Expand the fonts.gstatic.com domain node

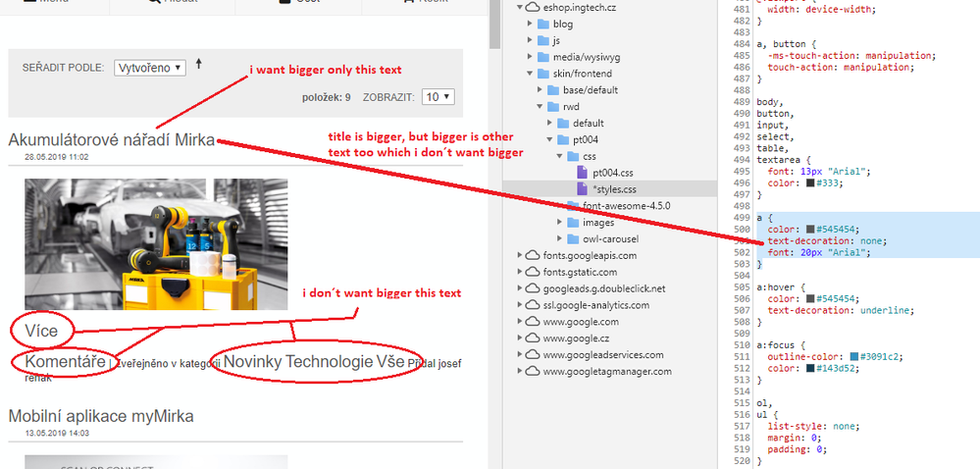(520, 272)
